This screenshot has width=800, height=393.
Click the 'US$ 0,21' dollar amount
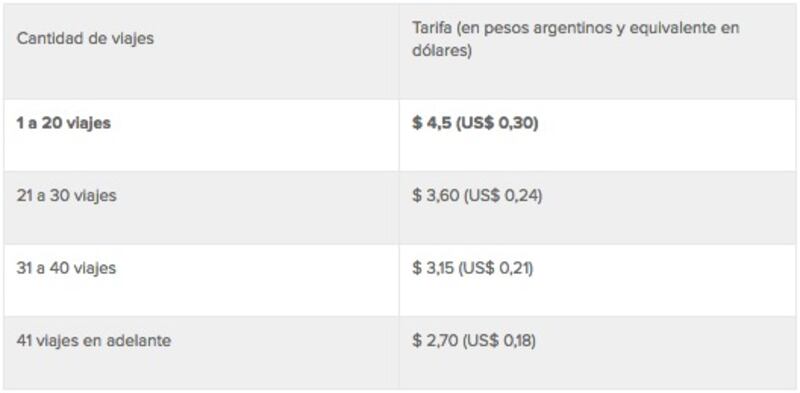(x=495, y=268)
